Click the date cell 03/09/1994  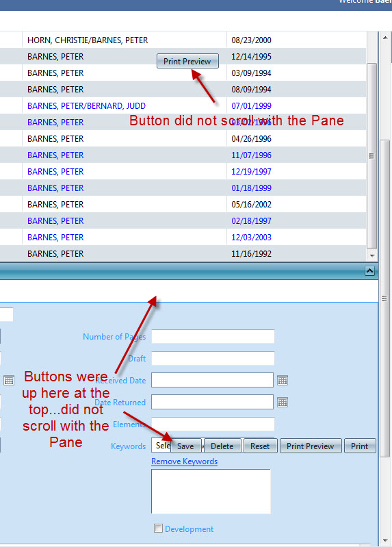tap(252, 73)
